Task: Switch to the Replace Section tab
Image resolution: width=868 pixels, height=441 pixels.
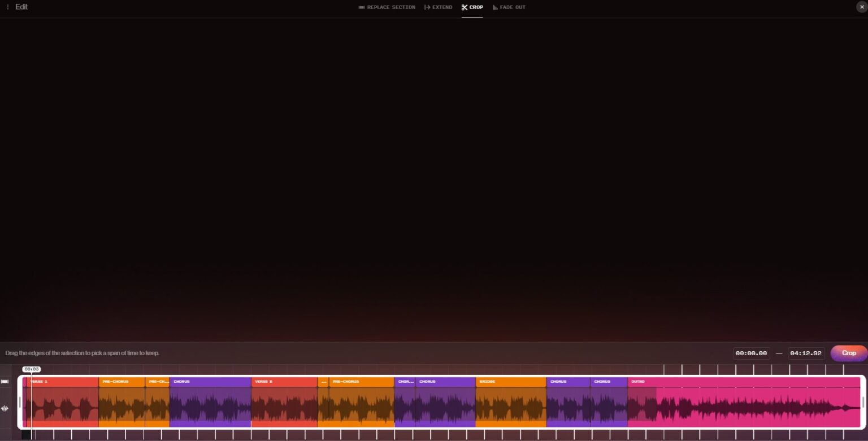Action: click(391, 7)
